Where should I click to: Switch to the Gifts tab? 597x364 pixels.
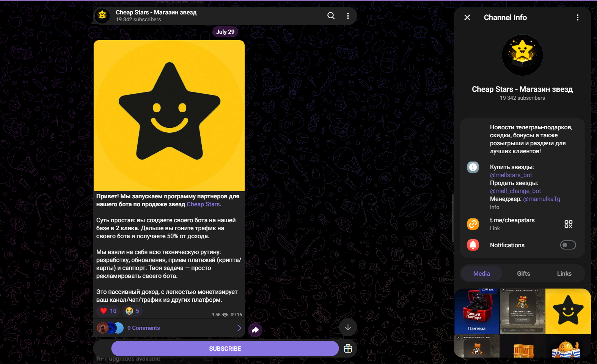coord(523,273)
